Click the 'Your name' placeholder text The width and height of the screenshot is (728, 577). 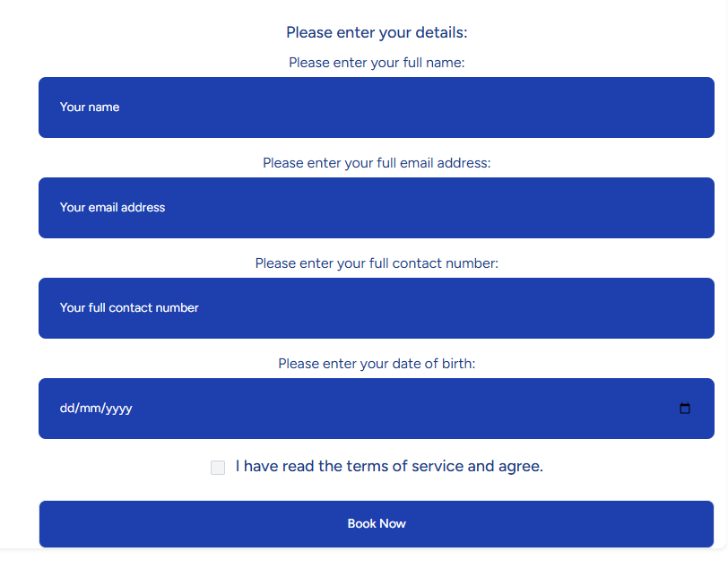tap(90, 108)
